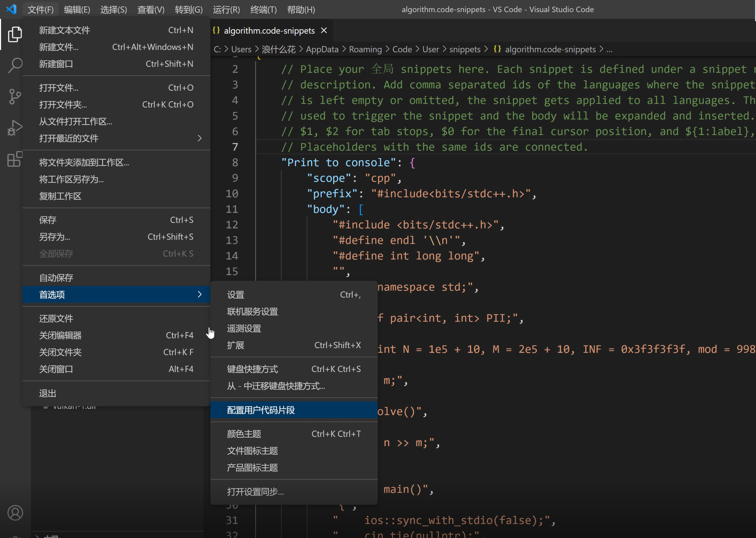Select 将工作区另存为... entry
This screenshot has width=756, height=538.
[x=116, y=179]
